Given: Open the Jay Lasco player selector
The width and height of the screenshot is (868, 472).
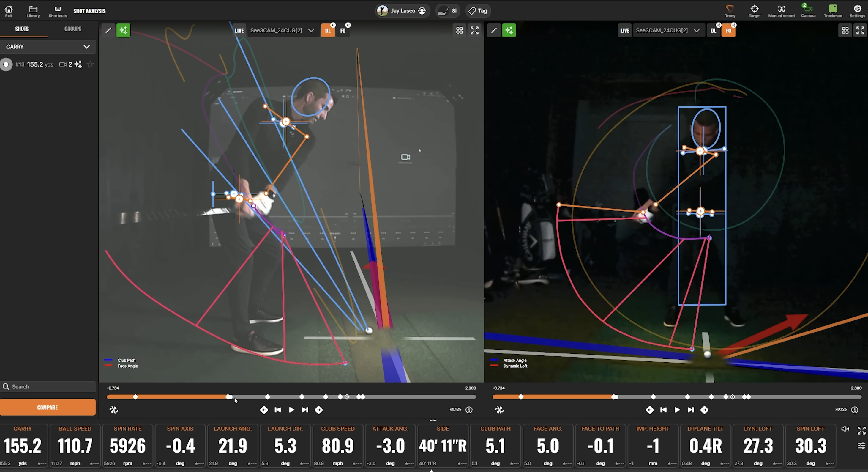Looking at the screenshot, I should pos(402,11).
